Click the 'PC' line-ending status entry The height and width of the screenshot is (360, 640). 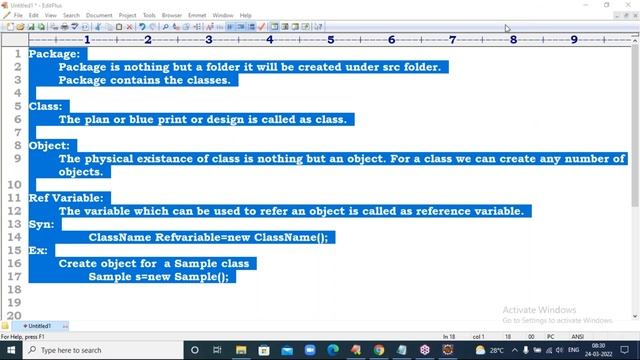[551, 337]
